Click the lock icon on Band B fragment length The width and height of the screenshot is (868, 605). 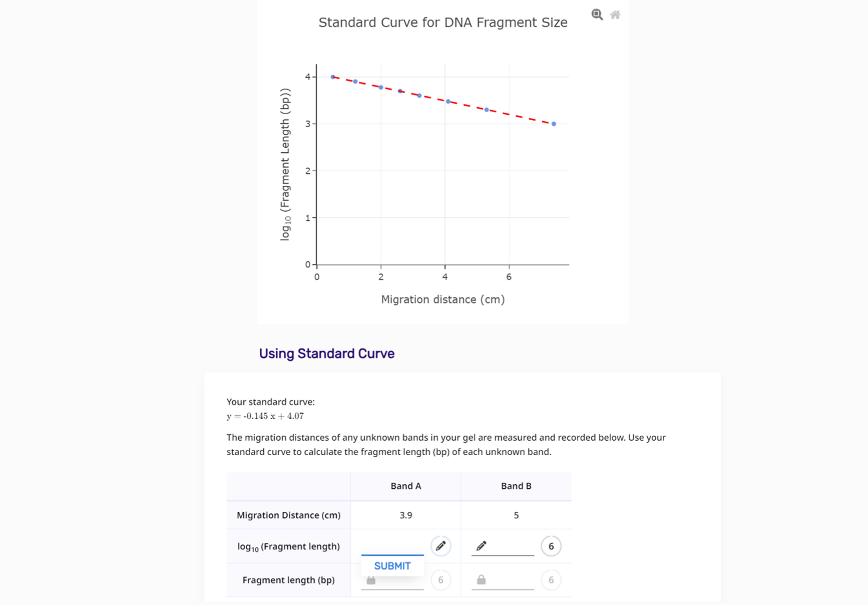481,579
